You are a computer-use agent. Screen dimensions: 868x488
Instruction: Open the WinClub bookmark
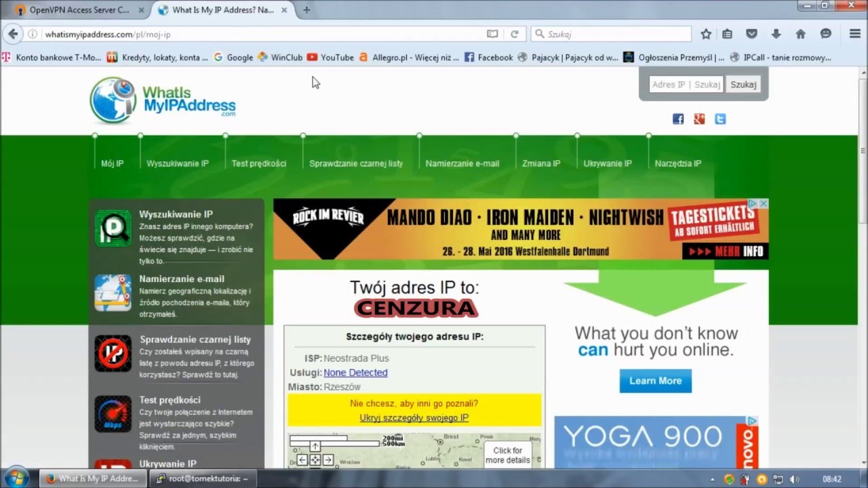pyautogui.click(x=280, y=58)
